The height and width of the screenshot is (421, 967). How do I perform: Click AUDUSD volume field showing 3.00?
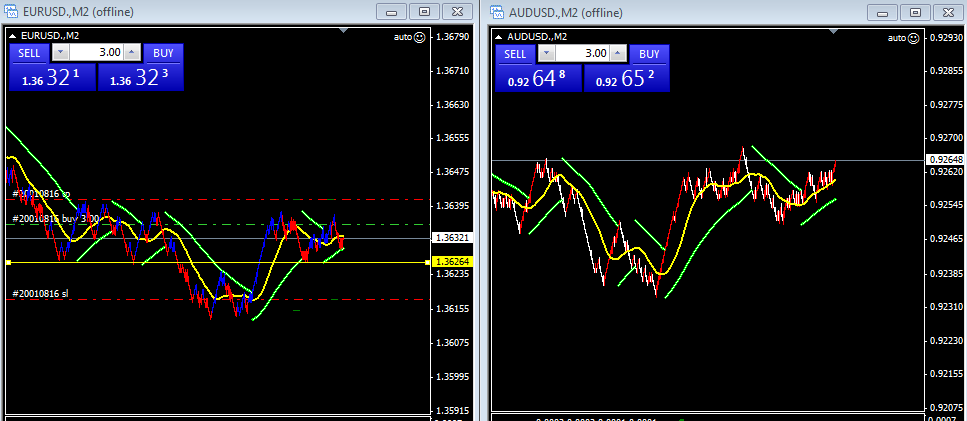583,54
